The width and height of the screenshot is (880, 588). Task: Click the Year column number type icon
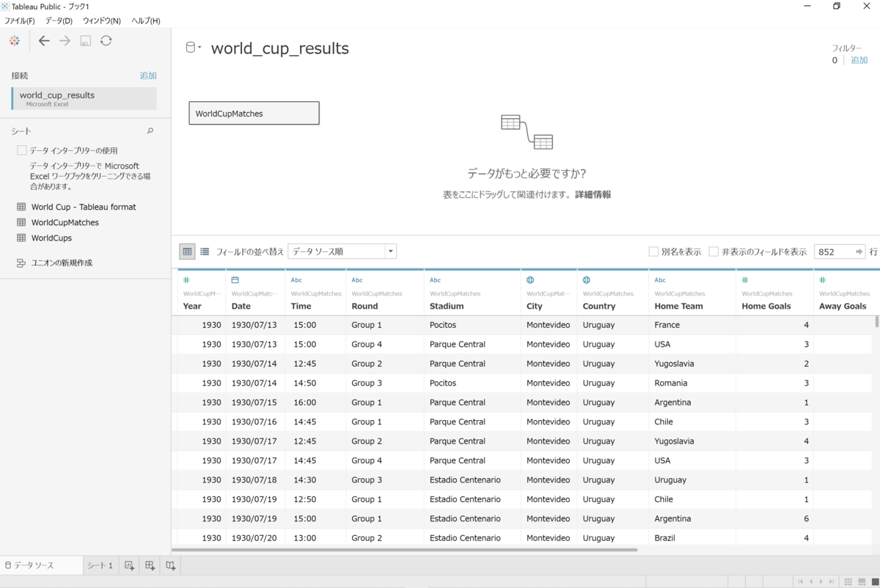coord(186,280)
